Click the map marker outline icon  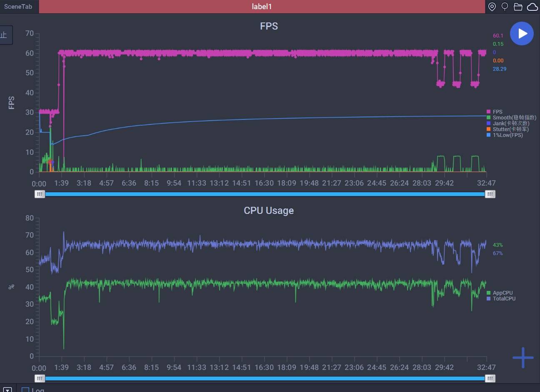tap(505, 7)
